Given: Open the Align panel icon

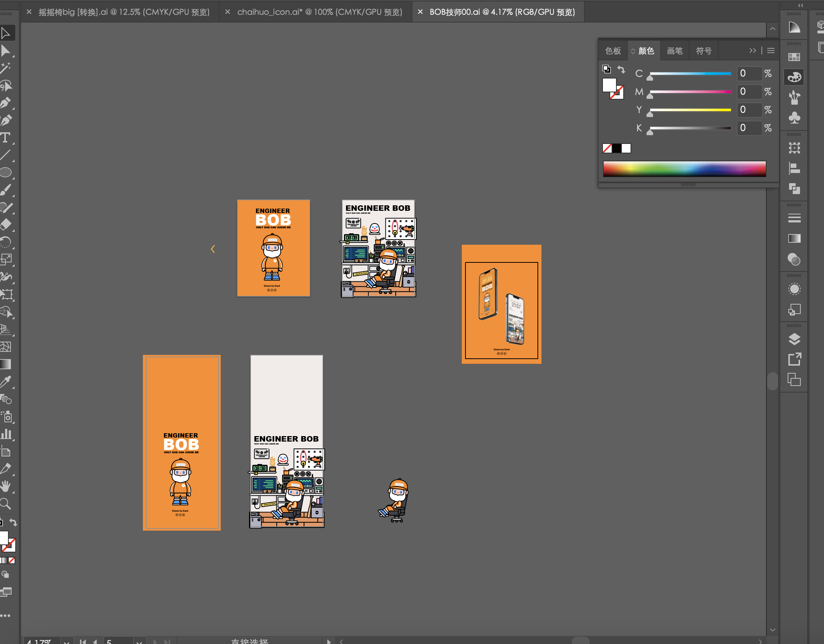Looking at the screenshot, I should (x=794, y=168).
